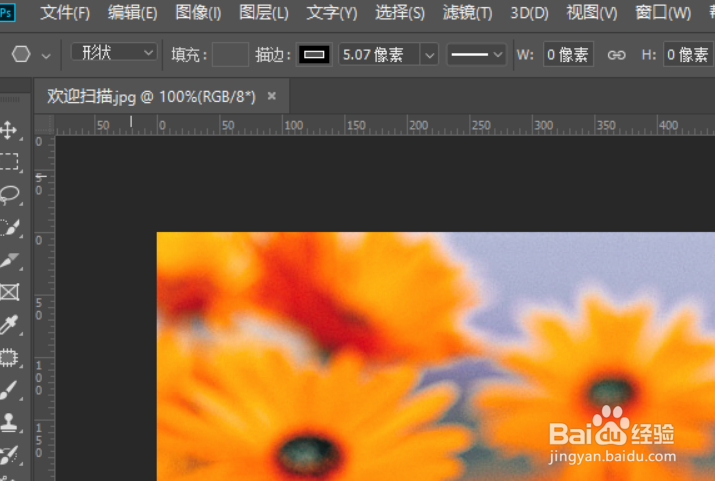The height and width of the screenshot is (481, 715).
Task: Toggle link between width and height
Action: [617, 55]
